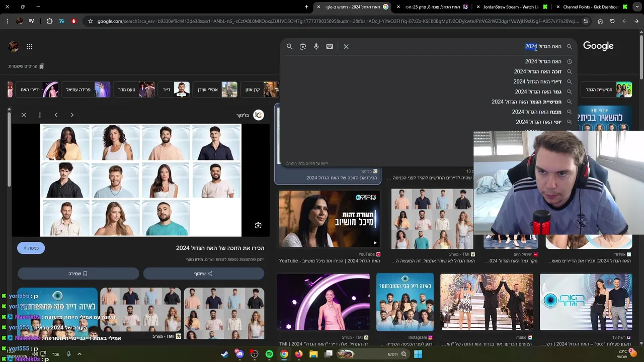This screenshot has width=644, height=362.
Task: Click the blue 7TV extension icon
Action: pyautogui.click(x=61, y=21)
